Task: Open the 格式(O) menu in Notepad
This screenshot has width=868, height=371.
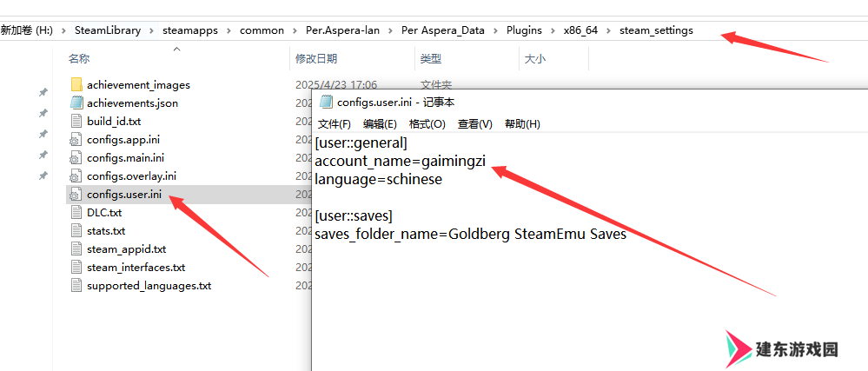Action: click(427, 124)
